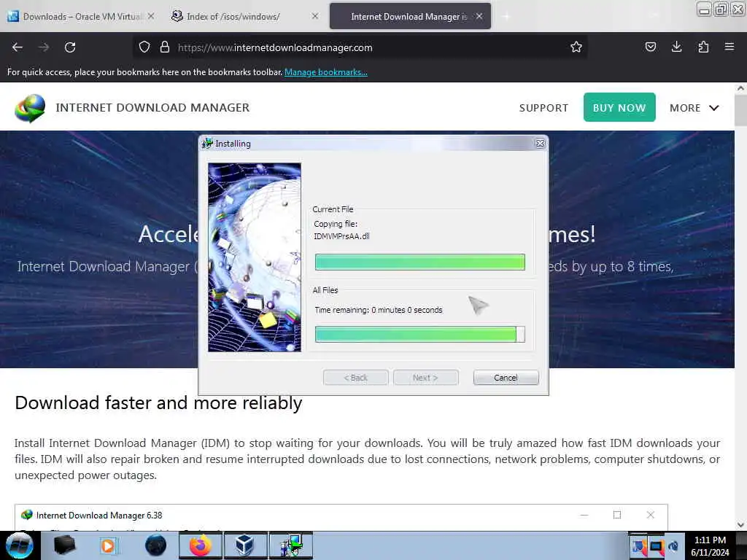Click the Current File progress bar

tap(419, 262)
